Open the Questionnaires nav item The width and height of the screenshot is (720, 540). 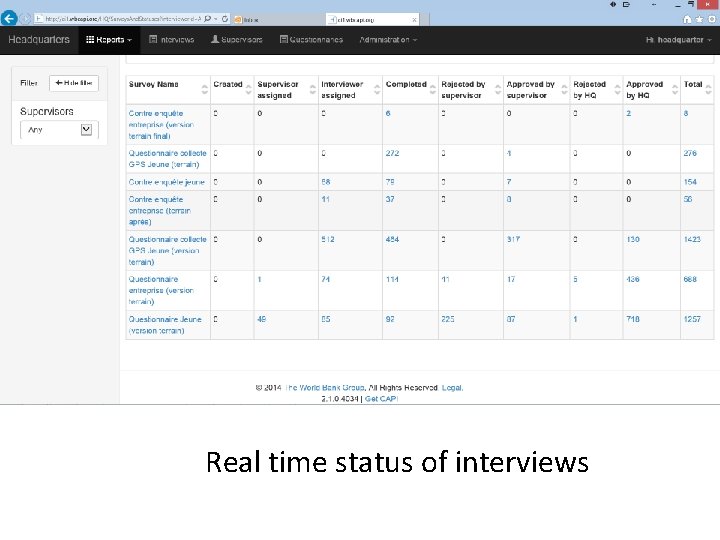click(x=311, y=40)
